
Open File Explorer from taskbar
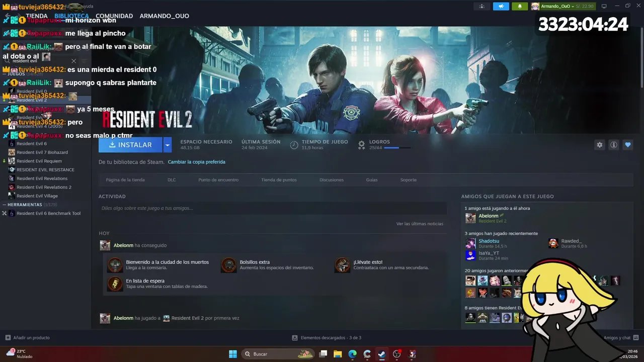pos(338,354)
